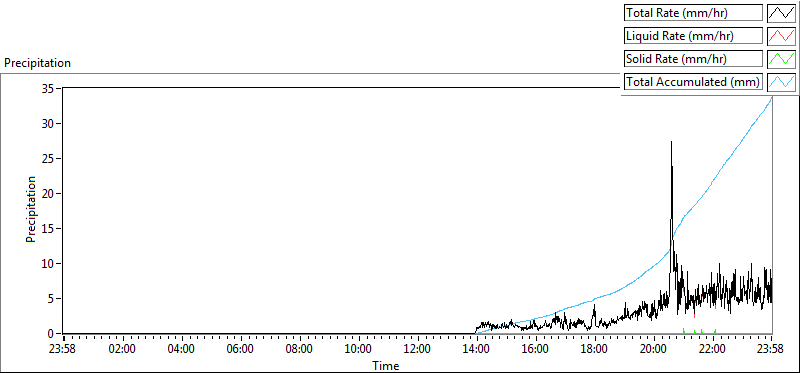
Task: Click the vertical Precipitation y-axis title
Action: pyautogui.click(x=31, y=209)
